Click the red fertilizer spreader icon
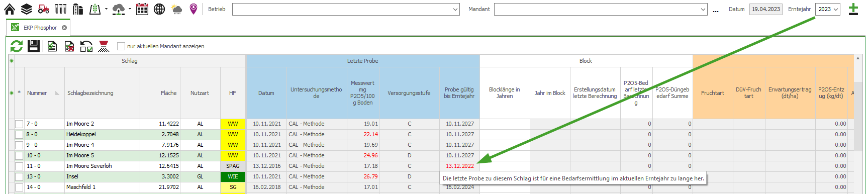Image resolution: width=868 pixels, height=194 pixels. pos(104,46)
